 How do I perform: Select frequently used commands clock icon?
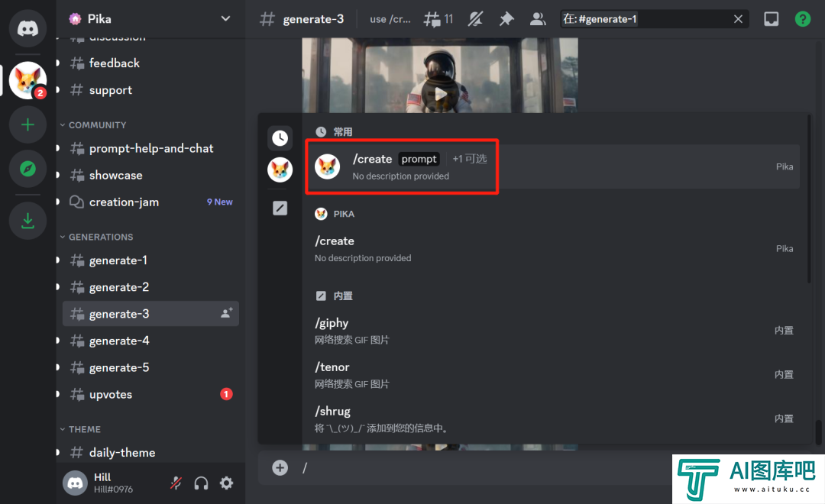[280, 138]
